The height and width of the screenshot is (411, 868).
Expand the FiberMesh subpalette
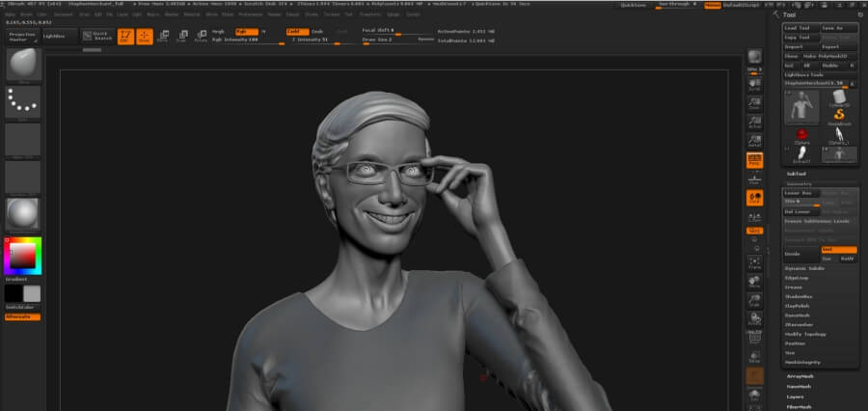pyautogui.click(x=800, y=406)
